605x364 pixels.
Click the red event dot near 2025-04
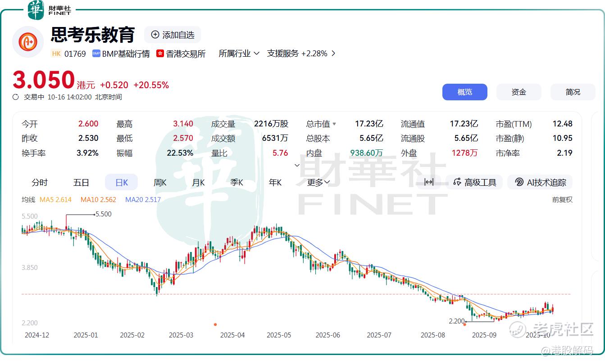pos(215,324)
